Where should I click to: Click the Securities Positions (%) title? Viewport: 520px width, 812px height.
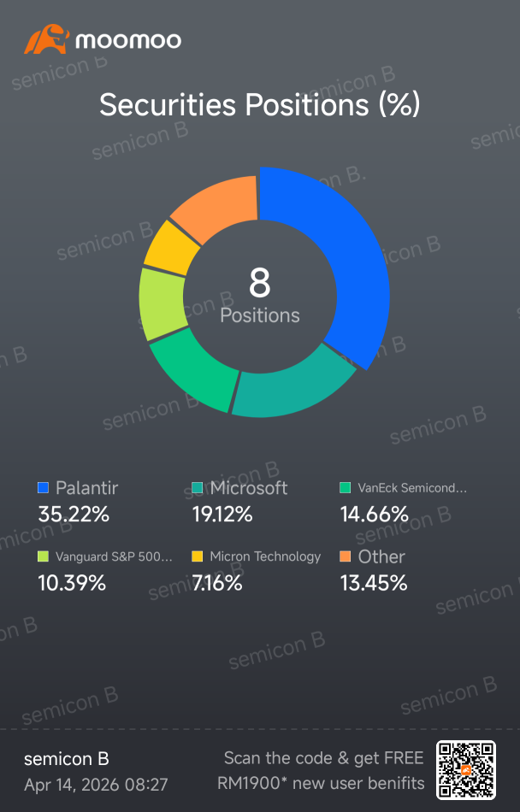pos(259,104)
